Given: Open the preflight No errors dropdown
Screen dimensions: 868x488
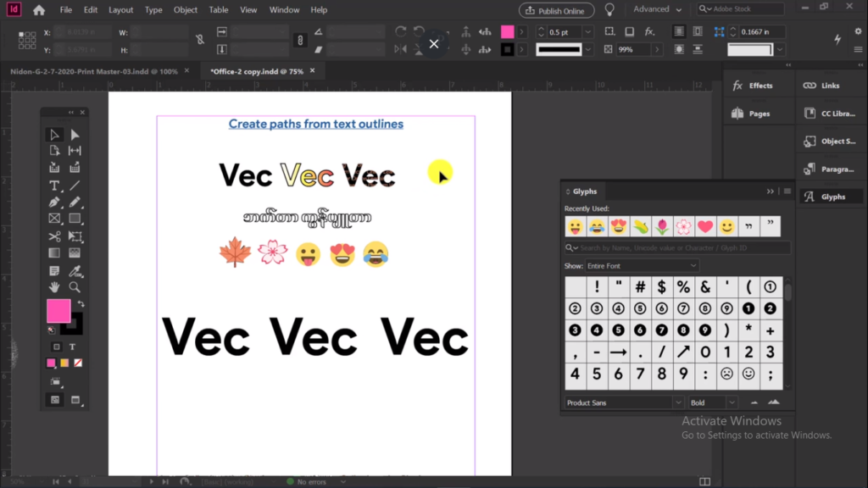Looking at the screenshot, I should 343,482.
